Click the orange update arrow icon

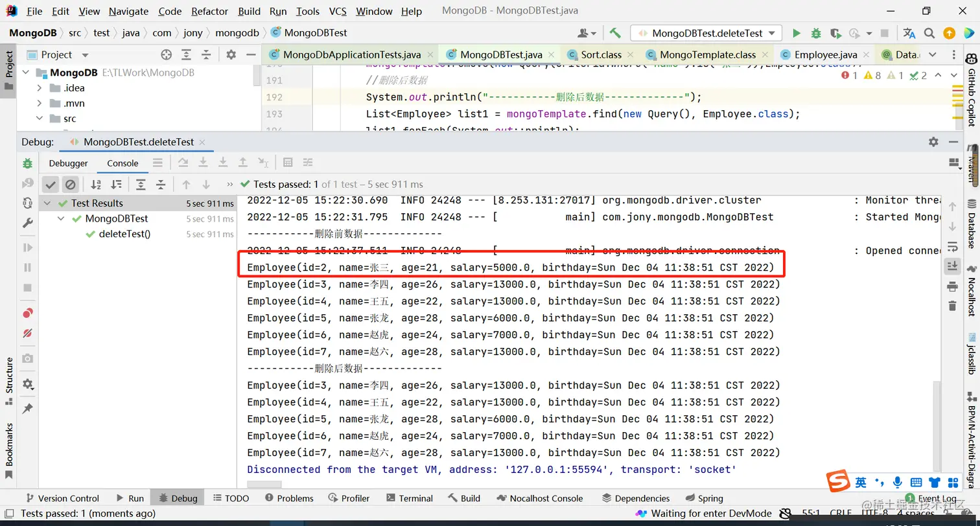pos(949,33)
